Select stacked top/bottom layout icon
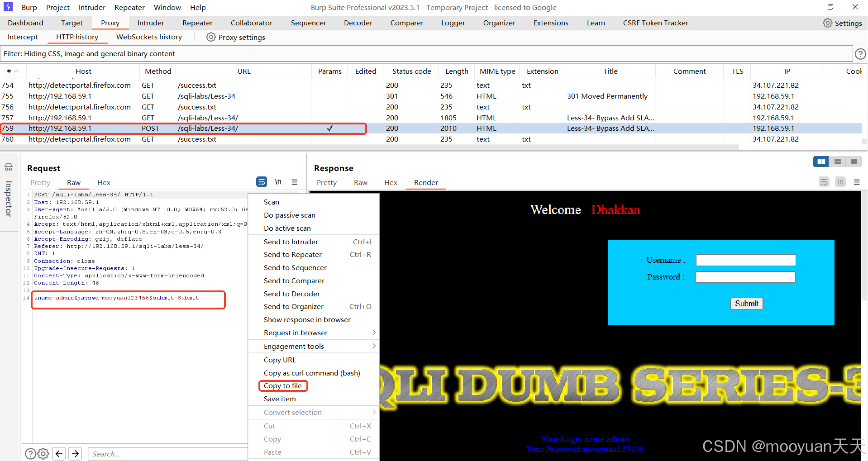The image size is (868, 461). tap(838, 162)
